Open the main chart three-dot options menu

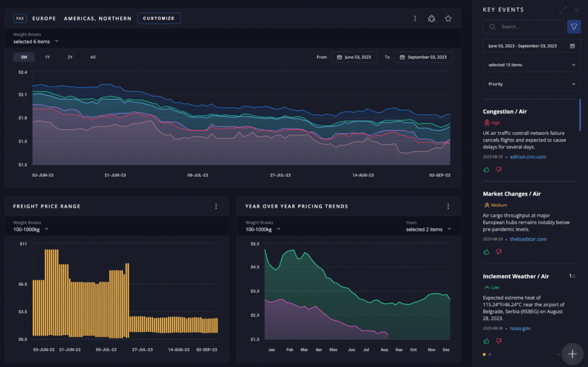[415, 19]
